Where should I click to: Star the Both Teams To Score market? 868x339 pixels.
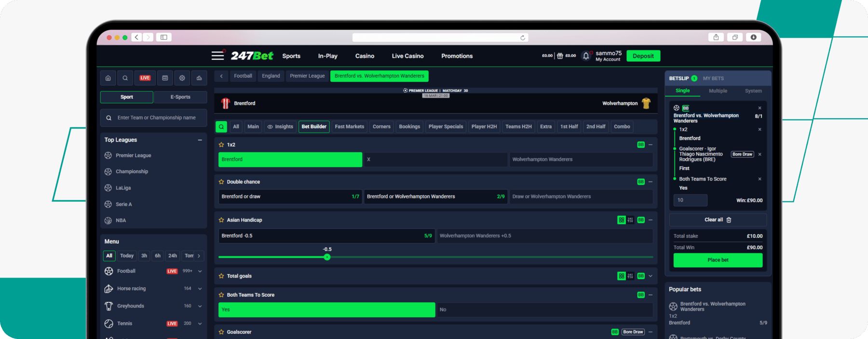tap(221, 295)
